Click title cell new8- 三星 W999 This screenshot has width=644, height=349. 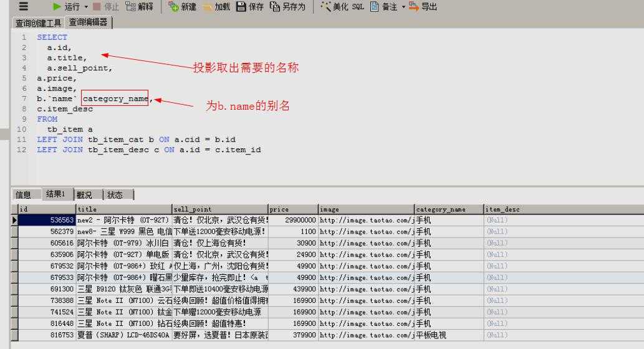[123, 232]
